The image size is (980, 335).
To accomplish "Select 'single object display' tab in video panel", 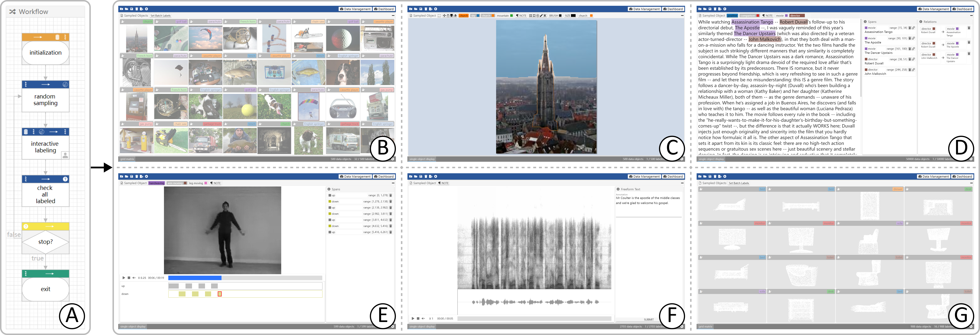I will point(133,327).
